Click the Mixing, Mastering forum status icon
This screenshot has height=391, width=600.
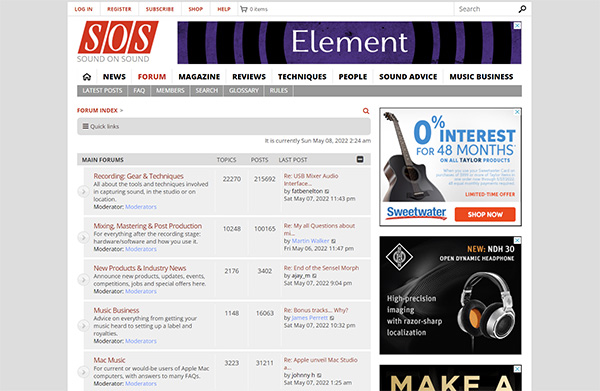coord(83,237)
